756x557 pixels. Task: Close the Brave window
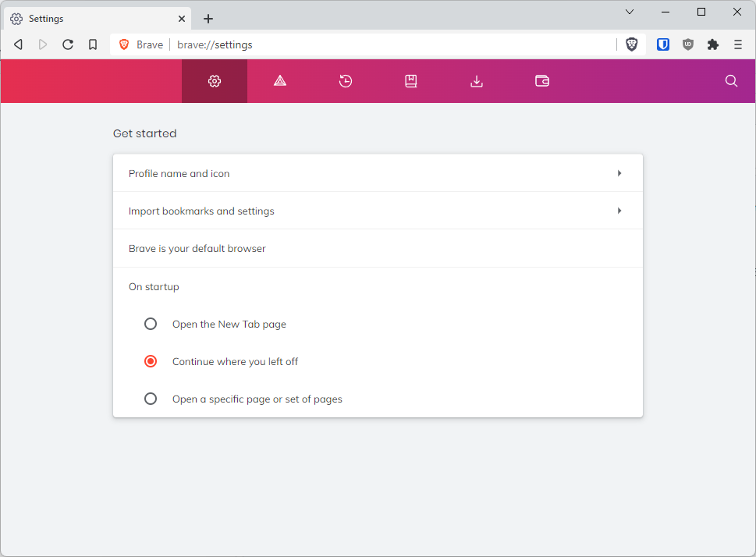737,12
